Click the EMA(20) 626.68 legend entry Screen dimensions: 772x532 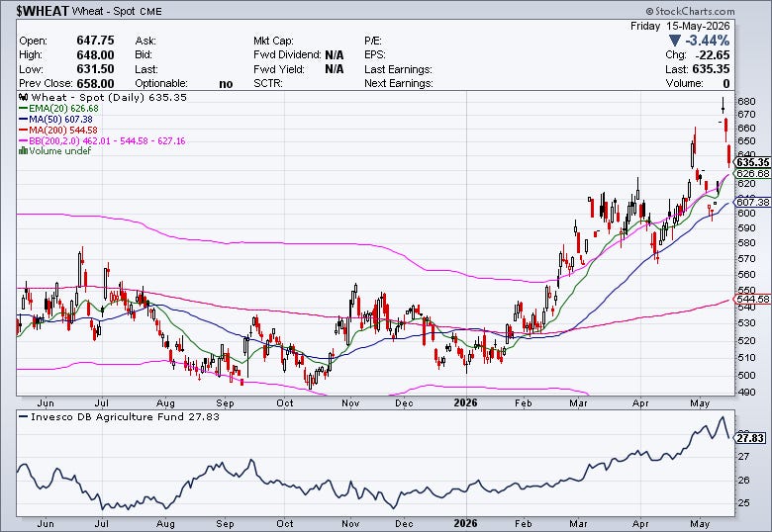click(58, 108)
